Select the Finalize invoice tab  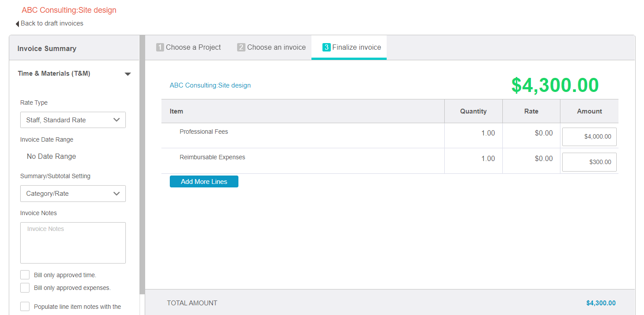349,47
